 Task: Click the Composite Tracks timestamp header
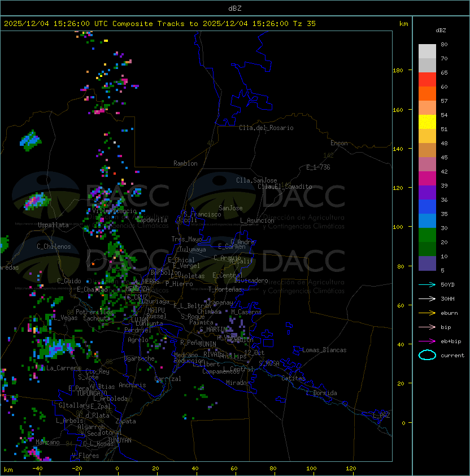(x=160, y=24)
